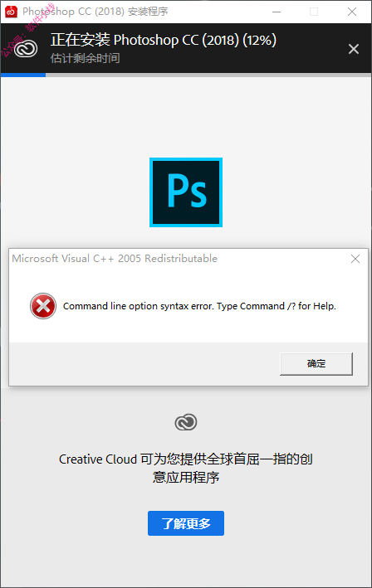Click the gray Creative Cloud icon below the dialog

[186, 422]
